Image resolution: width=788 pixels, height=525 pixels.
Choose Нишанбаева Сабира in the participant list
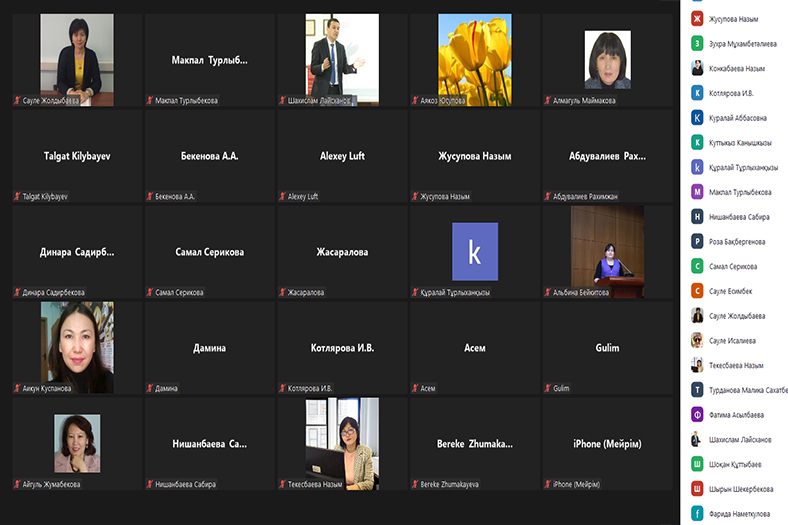[x=741, y=216]
